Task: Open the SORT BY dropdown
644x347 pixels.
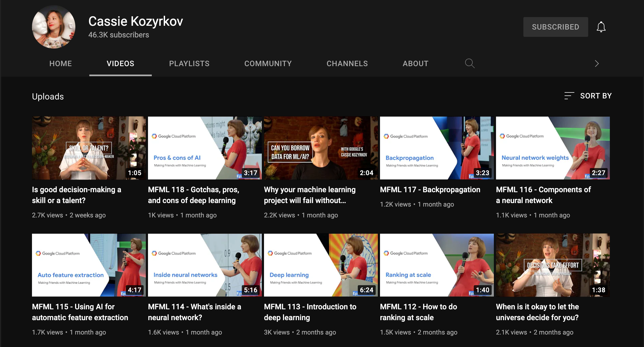Action: pyautogui.click(x=595, y=96)
